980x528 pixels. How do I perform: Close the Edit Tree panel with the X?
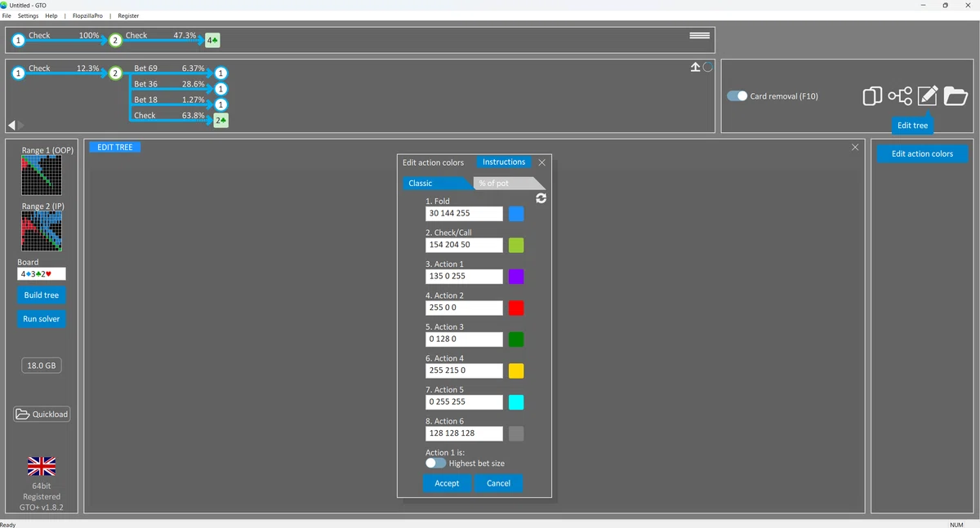(x=855, y=147)
